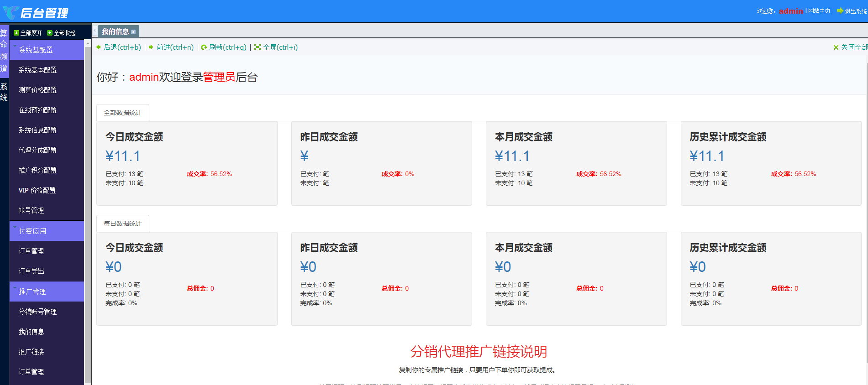Click the green forward arrow icon (前进)
This screenshot has width=868, height=385.
click(151, 47)
